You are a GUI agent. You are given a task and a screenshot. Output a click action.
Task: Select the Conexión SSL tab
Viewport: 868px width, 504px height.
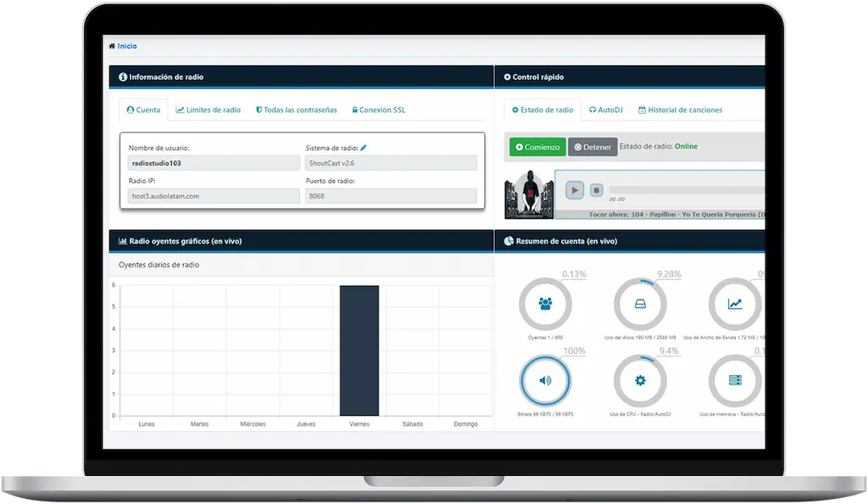[379, 110]
